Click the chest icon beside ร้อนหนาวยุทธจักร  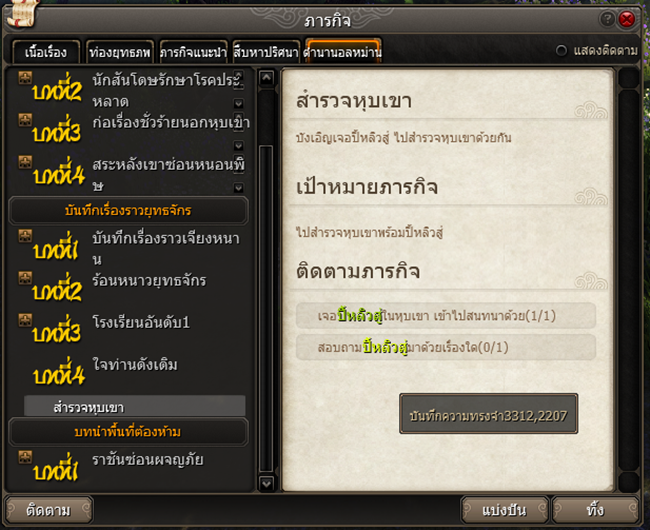click(x=25, y=278)
